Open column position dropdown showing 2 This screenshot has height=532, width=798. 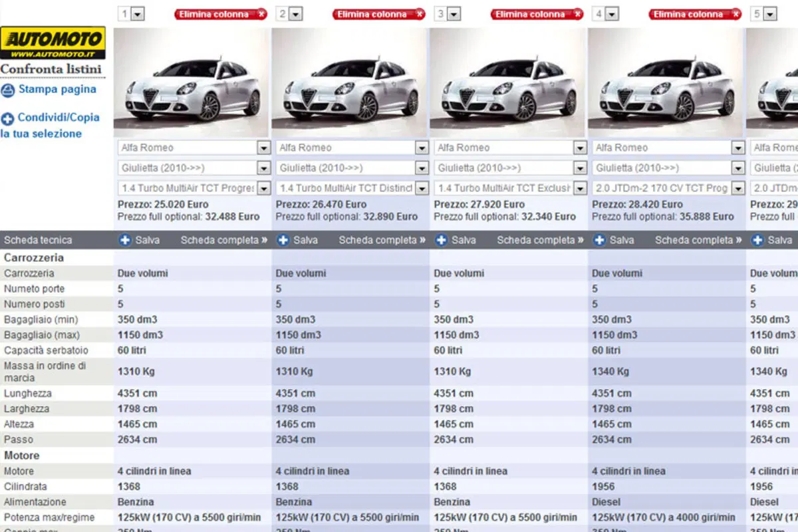[289, 14]
